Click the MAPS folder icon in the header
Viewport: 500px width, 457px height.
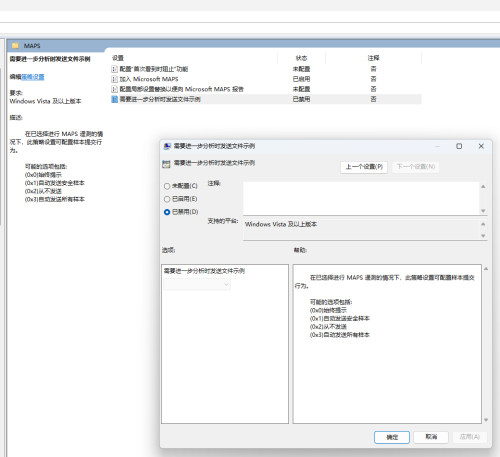15,45
